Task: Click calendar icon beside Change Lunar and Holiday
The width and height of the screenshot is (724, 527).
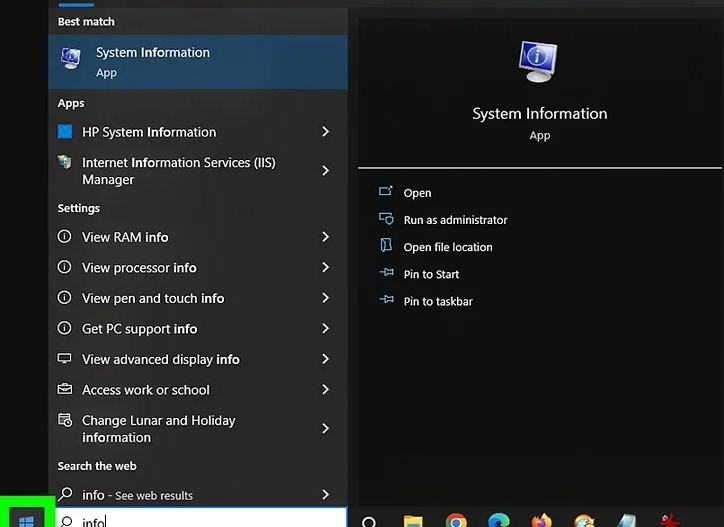Action: tap(65, 420)
